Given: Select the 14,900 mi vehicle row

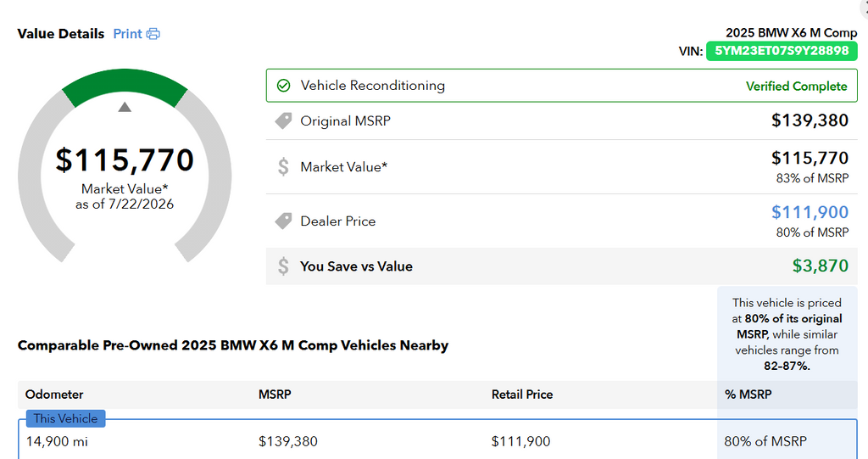Looking at the screenshot, I should click(437, 441).
